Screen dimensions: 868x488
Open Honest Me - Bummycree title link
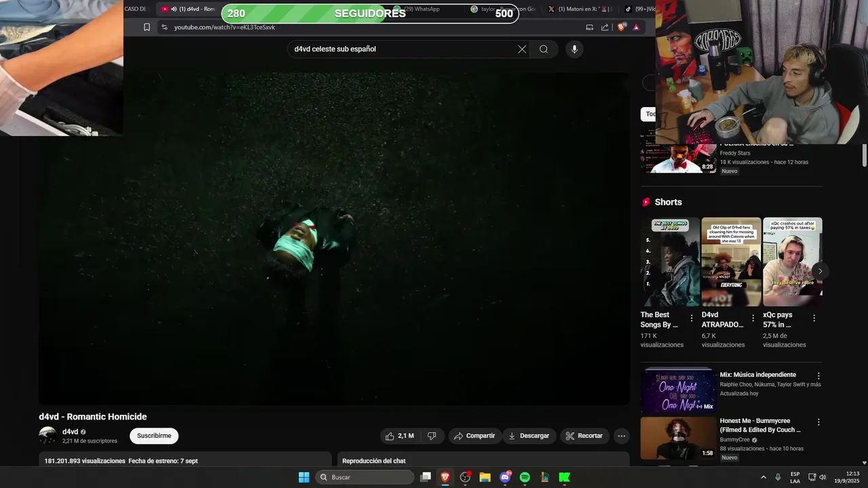pos(761,425)
